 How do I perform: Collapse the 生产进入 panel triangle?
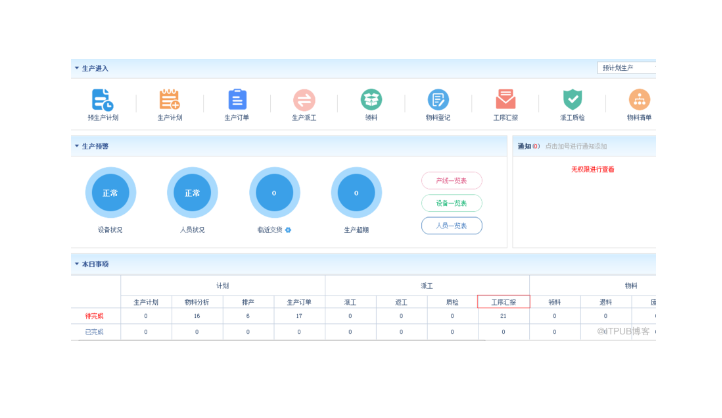click(77, 68)
